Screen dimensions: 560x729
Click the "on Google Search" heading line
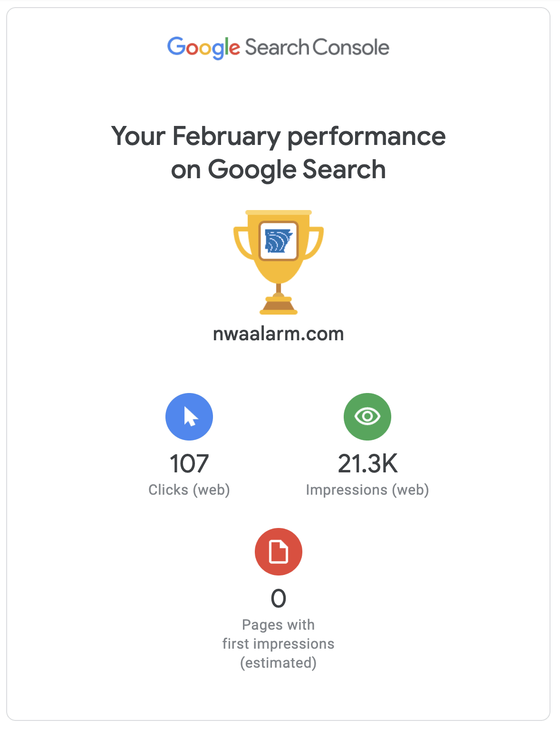[279, 170]
